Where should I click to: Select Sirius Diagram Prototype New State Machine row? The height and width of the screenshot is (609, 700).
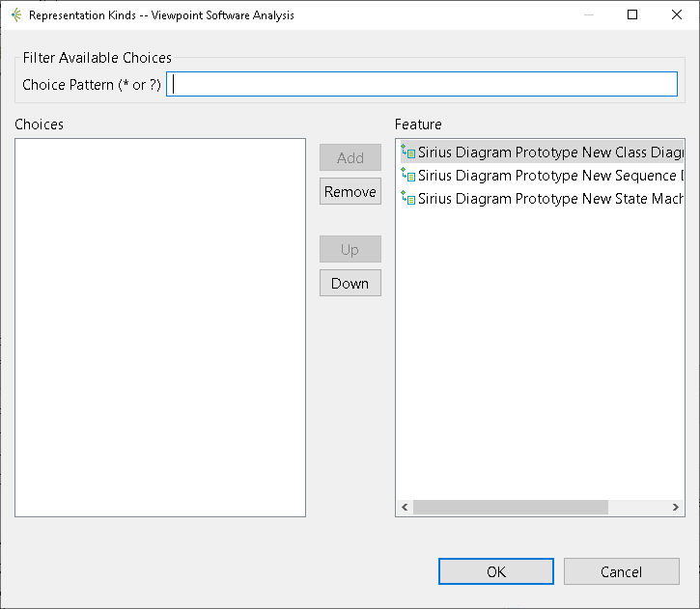[x=542, y=199]
